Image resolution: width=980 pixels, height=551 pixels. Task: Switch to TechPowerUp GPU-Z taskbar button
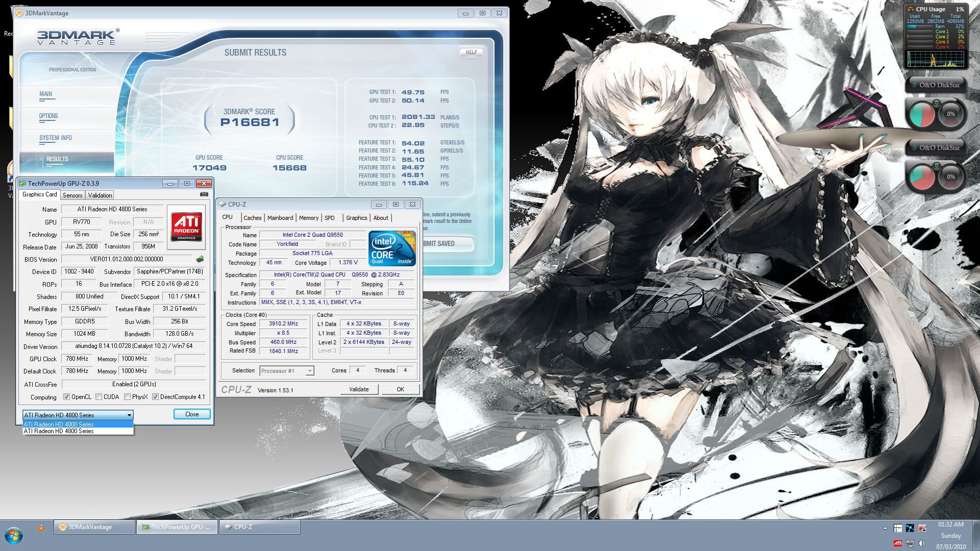(x=177, y=527)
